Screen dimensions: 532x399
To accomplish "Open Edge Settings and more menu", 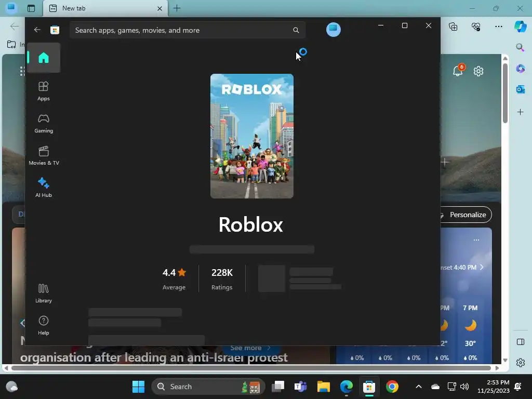I will [x=498, y=26].
